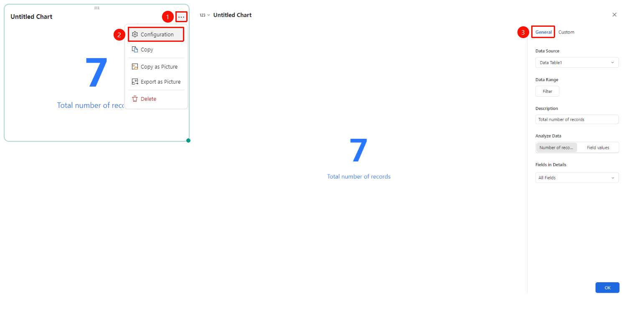Click the green resize dot on the card corner
Image resolution: width=644 pixels, height=309 pixels.
click(x=188, y=140)
